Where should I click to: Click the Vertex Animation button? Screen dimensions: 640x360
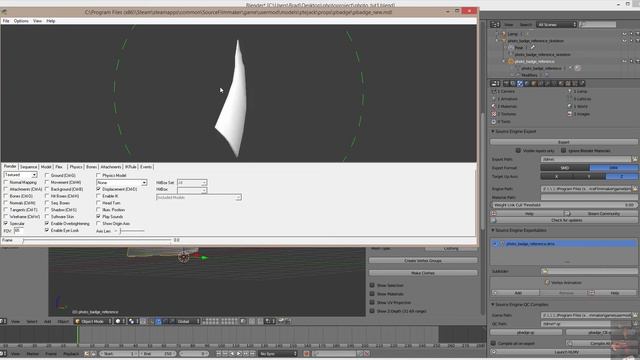[x=563, y=282]
